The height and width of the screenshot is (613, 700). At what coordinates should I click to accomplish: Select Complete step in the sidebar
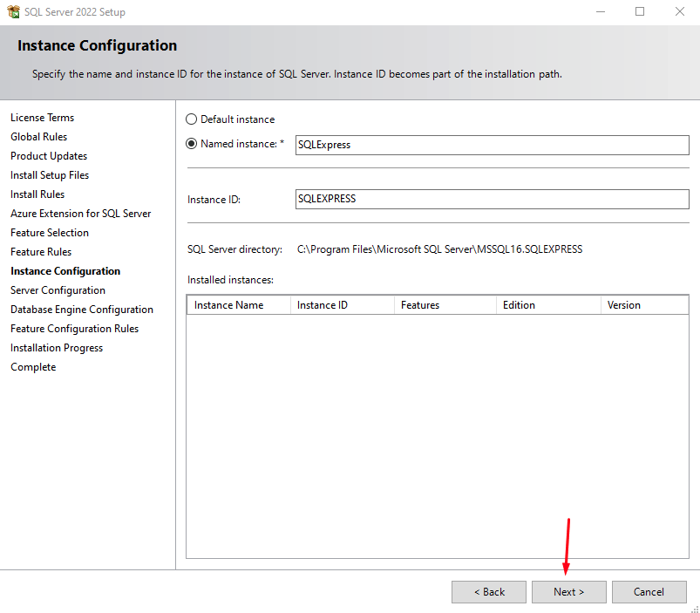click(33, 367)
